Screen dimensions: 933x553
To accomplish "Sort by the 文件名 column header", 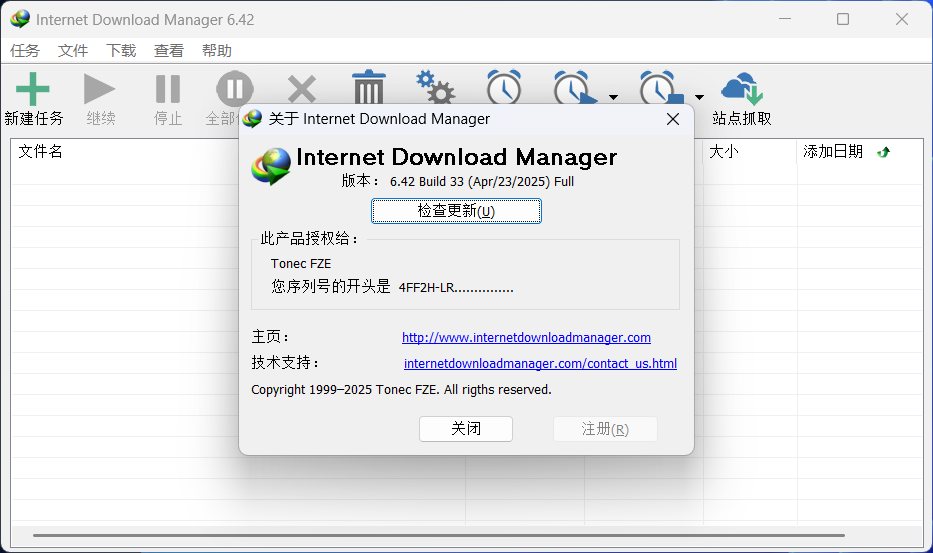I will pyautogui.click(x=40, y=152).
